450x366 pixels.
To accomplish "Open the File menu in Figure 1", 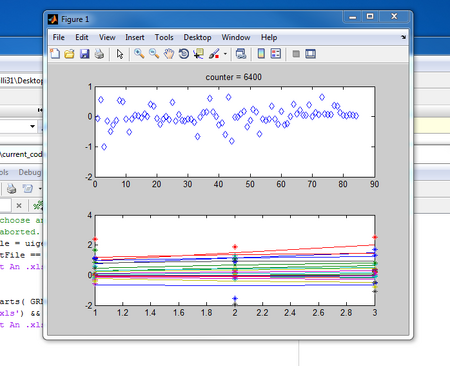I will 58,37.
